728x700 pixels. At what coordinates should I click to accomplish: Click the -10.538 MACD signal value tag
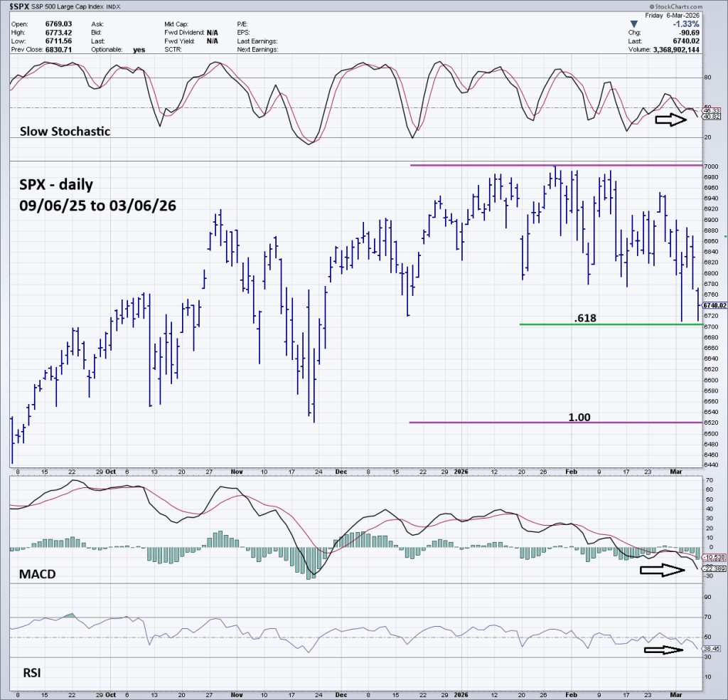tap(713, 556)
